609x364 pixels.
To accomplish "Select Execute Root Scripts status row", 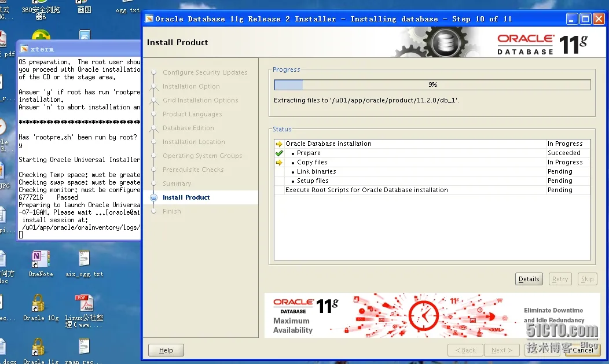I will (x=432, y=190).
